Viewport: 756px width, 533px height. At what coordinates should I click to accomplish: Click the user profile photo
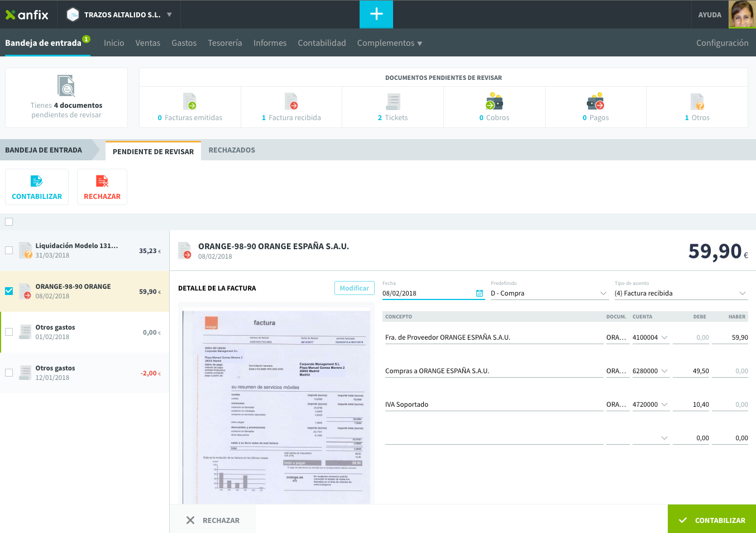[x=743, y=14]
